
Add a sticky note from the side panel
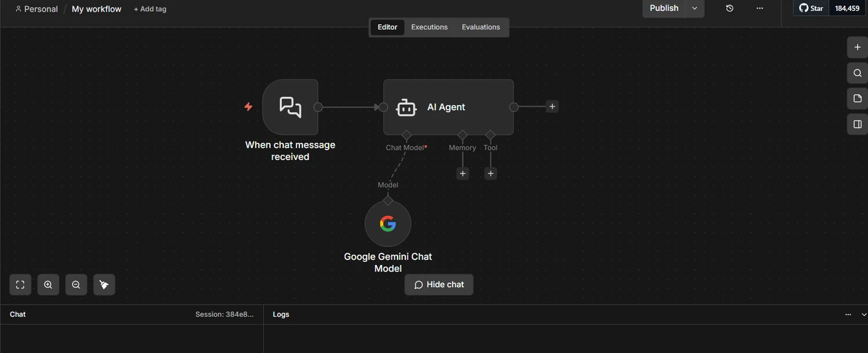pos(857,99)
